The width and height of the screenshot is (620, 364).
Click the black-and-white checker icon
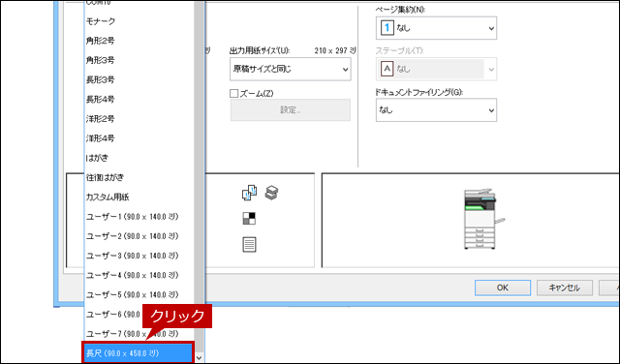[x=249, y=218]
